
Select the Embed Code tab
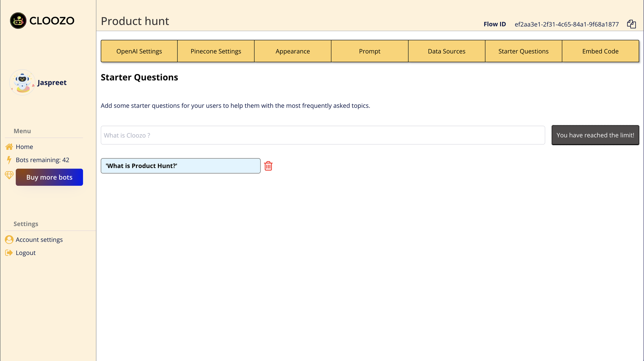[x=600, y=51]
